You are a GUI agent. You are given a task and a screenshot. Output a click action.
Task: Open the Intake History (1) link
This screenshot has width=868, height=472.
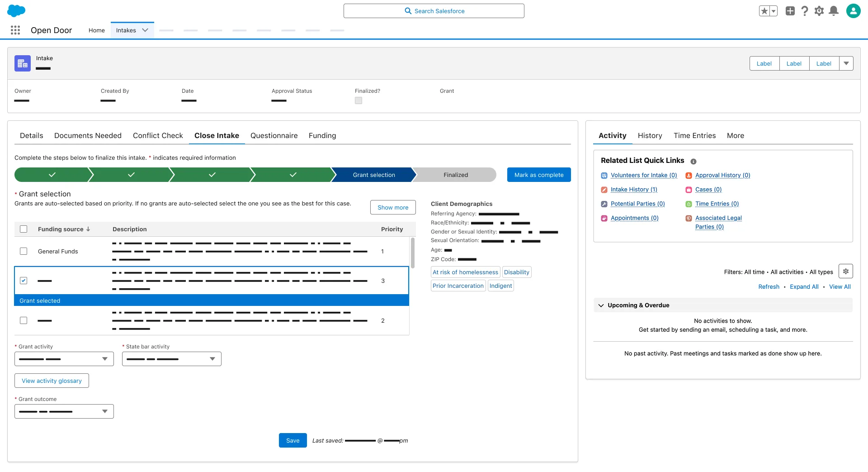click(634, 190)
